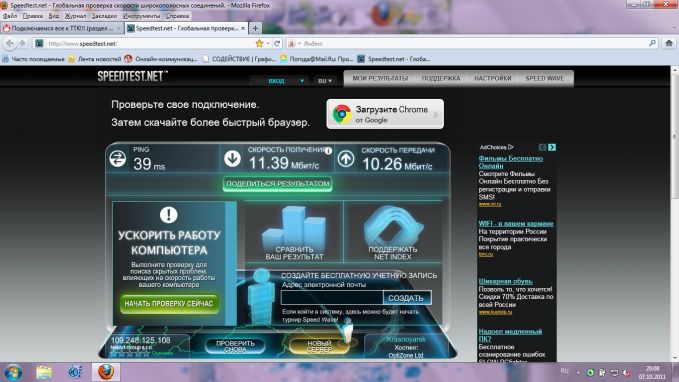Viewport: 679px width, 382px height.
Task: Click the Загрузите Chrome banner button
Action: pos(385,114)
